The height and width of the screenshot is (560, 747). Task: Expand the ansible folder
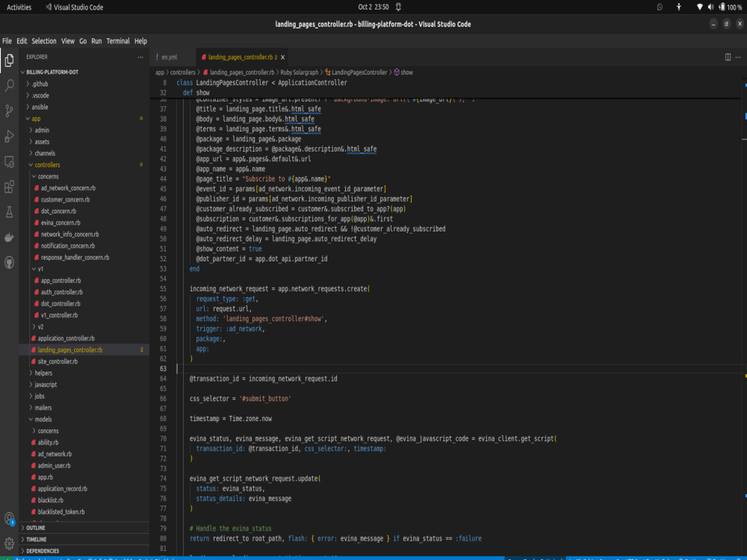point(84,107)
